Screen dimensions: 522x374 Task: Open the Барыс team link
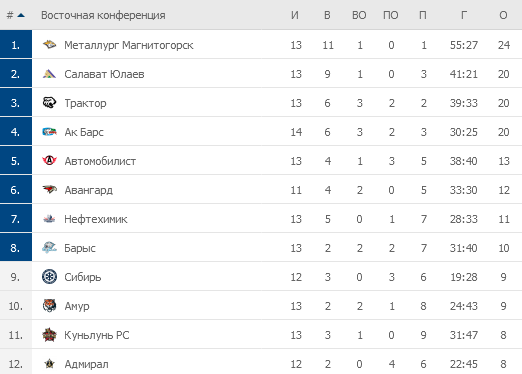point(80,248)
